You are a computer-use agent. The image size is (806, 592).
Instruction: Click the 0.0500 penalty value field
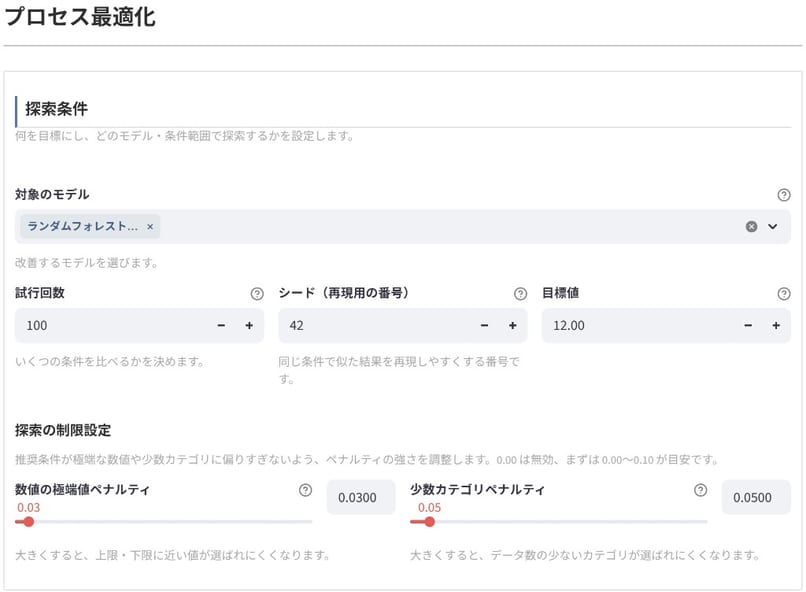coord(756,497)
